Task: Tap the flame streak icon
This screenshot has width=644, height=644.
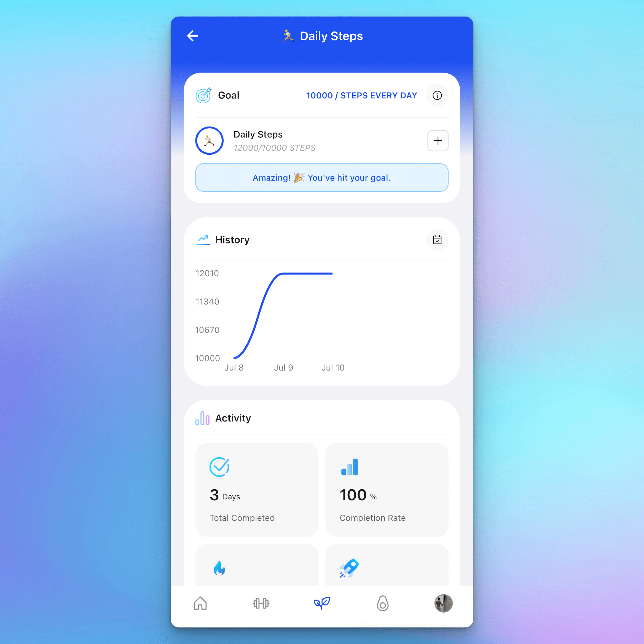Action: [x=220, y=567]
